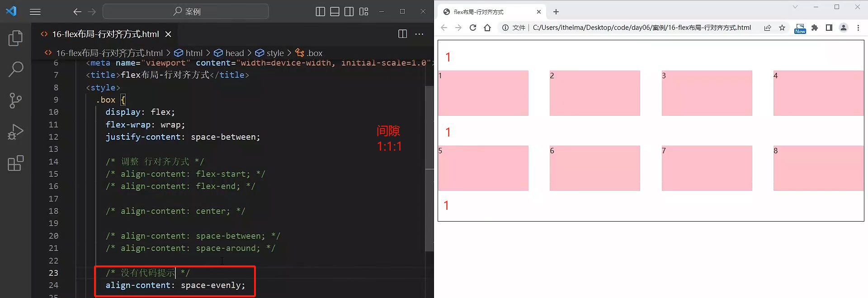Viewport: 868px width, 298px height.
Task: Click the .box breadcrumb item
Action: pyautogui.click(x=315, y=53)
